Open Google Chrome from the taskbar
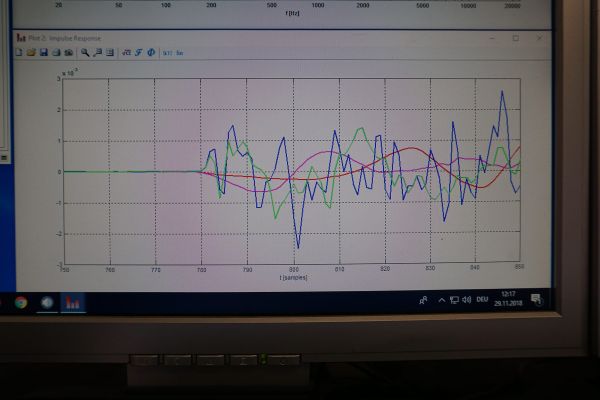The width and height of the screenshot is (600, 400). [x=20, y=301]
